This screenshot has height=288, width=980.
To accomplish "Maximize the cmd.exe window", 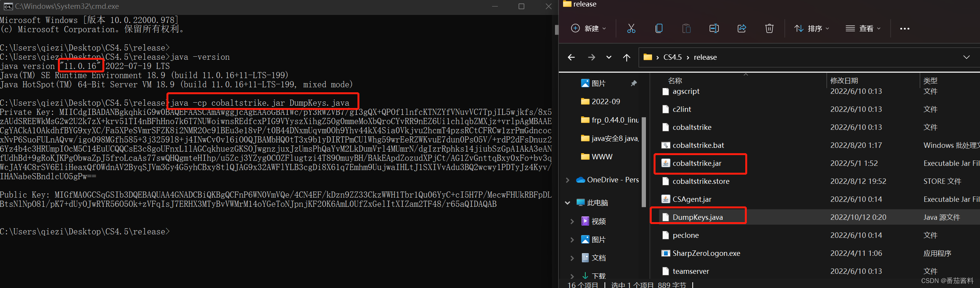I will click(x=521, y=7).
